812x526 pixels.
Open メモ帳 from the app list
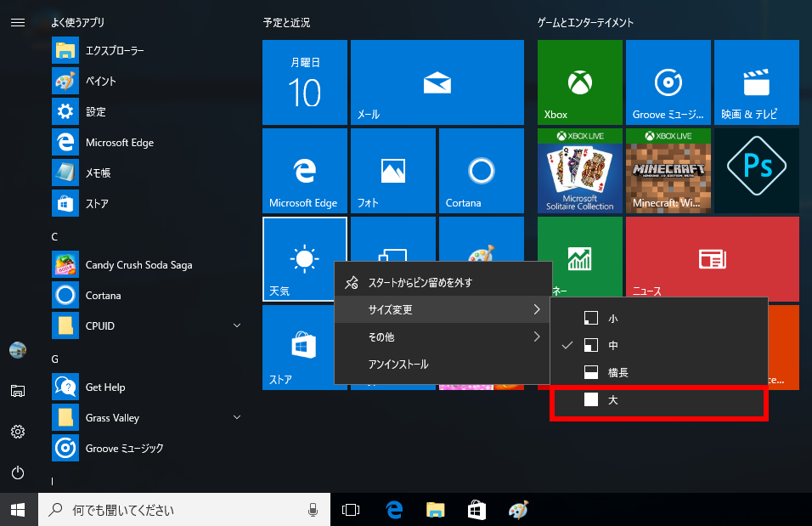point(148,173)
